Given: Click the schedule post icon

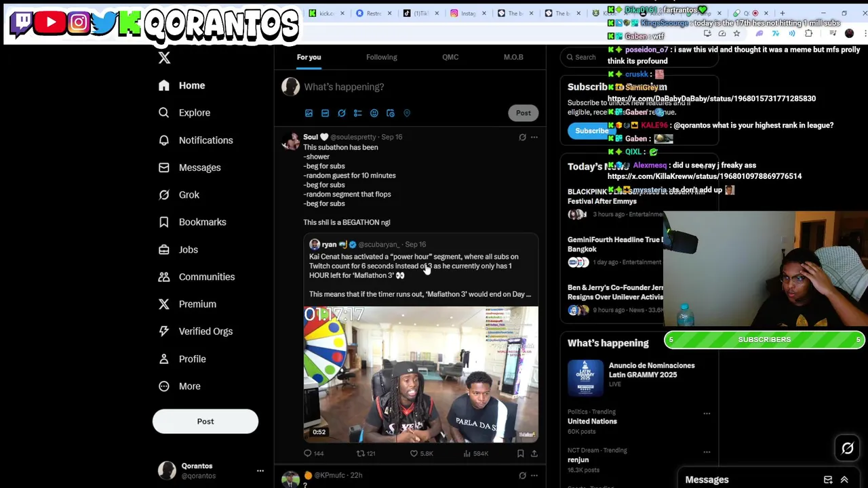Looking at the screenshot, I should point(390,113).
